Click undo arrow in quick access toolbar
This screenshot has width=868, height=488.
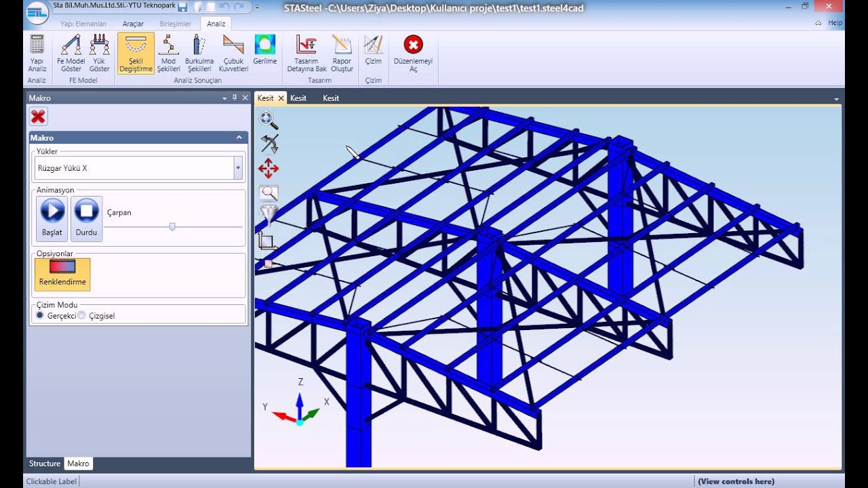click(x=224, y=7)
